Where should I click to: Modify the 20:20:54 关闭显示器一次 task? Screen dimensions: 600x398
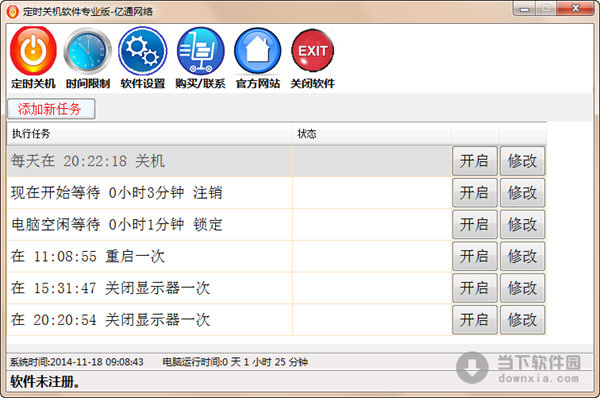coord(522,320)
